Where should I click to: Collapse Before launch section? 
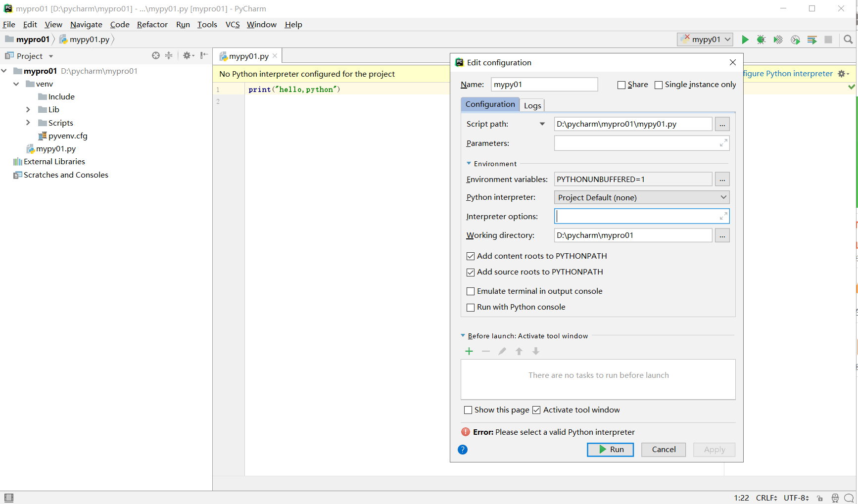(x=463, y=335)
